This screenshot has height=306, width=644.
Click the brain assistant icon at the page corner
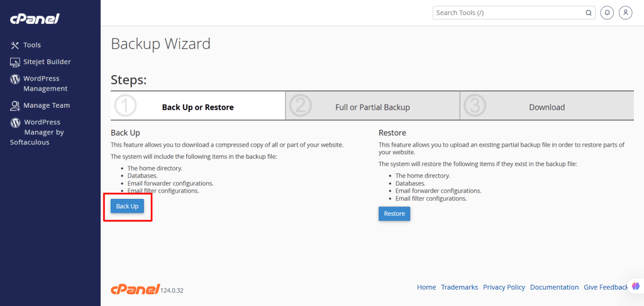[636, 286]
